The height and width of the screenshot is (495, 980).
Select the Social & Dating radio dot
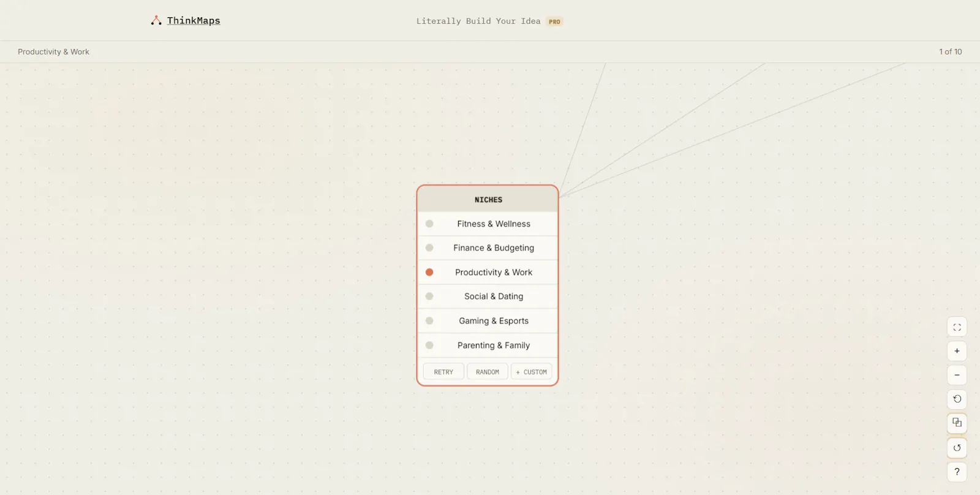429,296
